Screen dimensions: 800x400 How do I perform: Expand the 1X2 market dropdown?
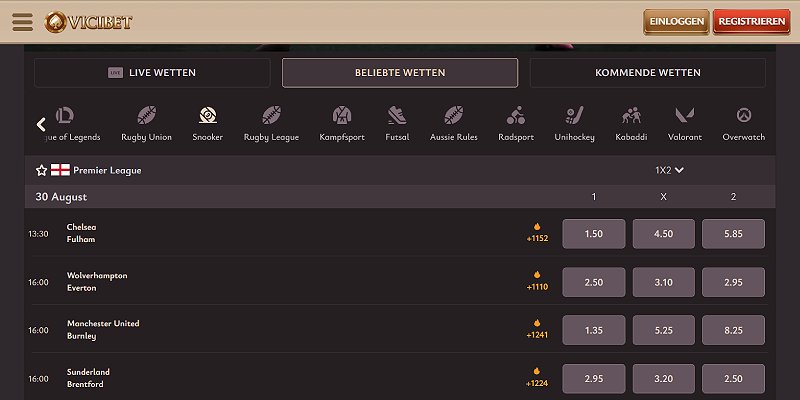(669, 170)
